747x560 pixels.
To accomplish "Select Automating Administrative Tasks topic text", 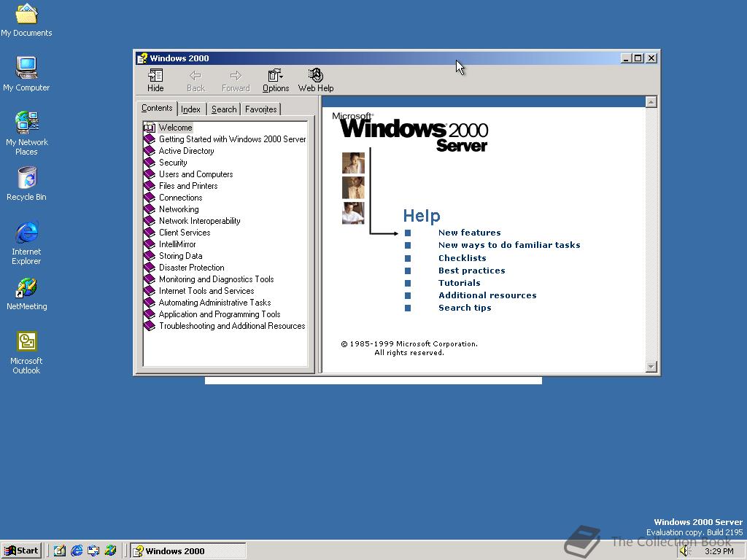I will [215, 303].
